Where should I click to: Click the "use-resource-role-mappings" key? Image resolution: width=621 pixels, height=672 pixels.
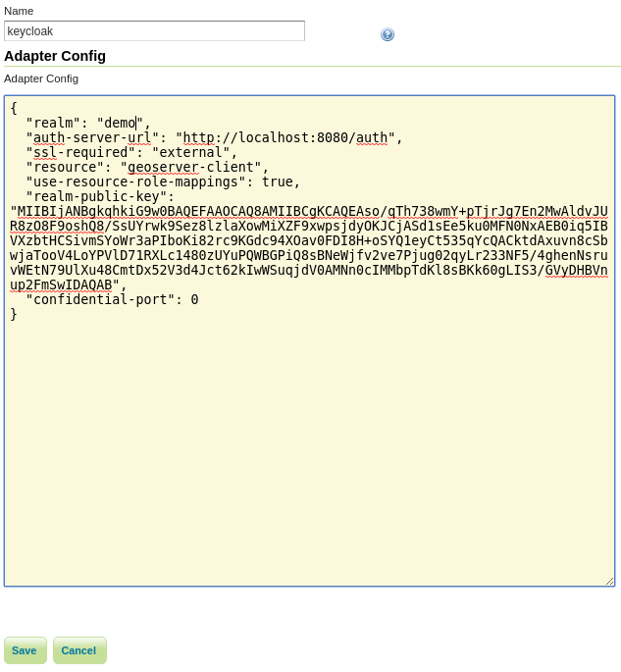pos(135,182)
